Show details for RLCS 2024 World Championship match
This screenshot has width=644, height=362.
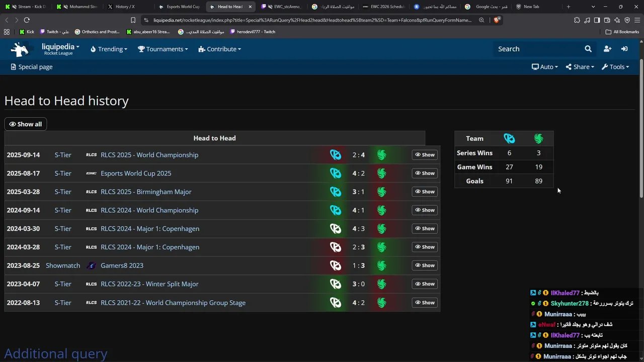(425, 210)
